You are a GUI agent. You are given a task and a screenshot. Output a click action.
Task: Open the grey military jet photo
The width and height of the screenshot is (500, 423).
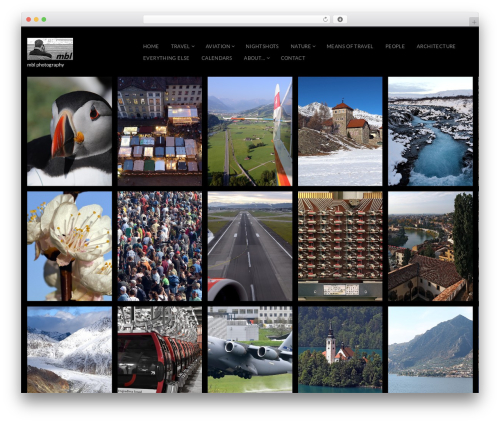pyautogui.click(x=250, y=350)
